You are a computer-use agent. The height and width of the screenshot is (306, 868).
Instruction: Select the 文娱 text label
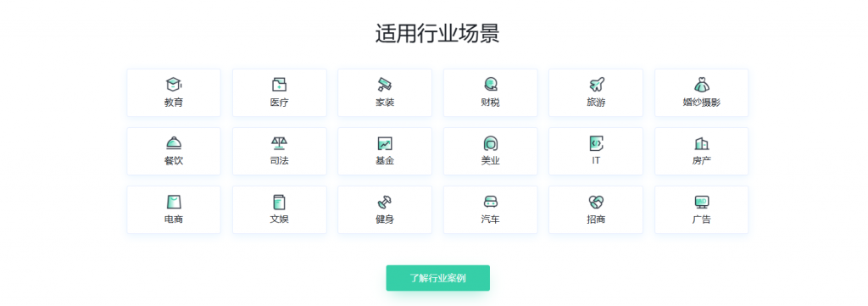pos(280,220)
